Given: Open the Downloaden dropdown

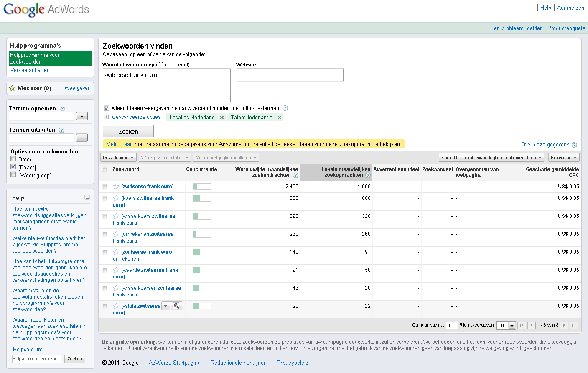Looking at the screenshot, I should tap(118, 158).
